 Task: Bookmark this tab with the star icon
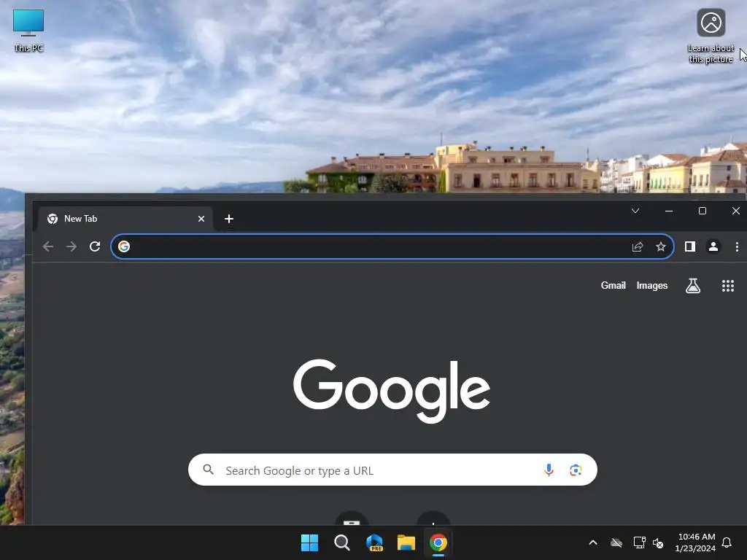(x=661, y=246)
